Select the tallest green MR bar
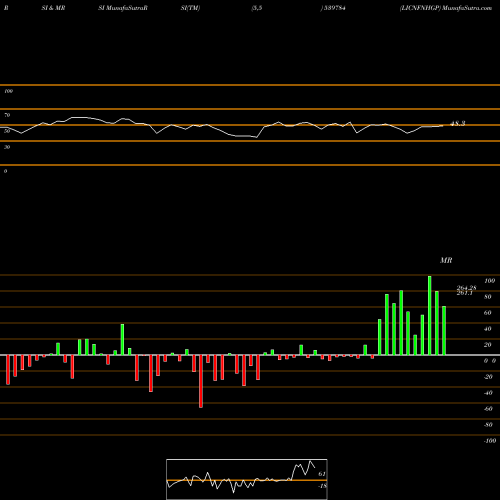 430,315
